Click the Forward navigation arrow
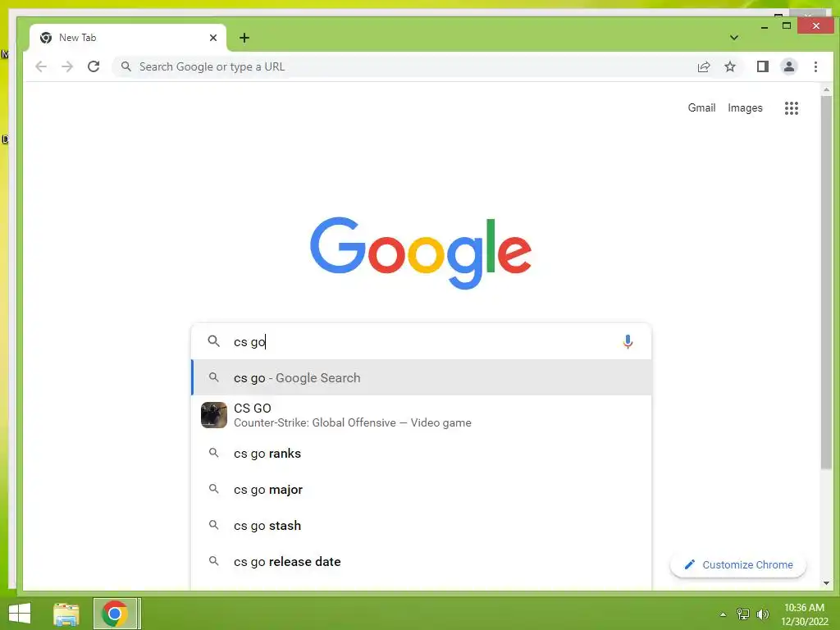This screenshot has height=630, width=840. tap(67, 66)
